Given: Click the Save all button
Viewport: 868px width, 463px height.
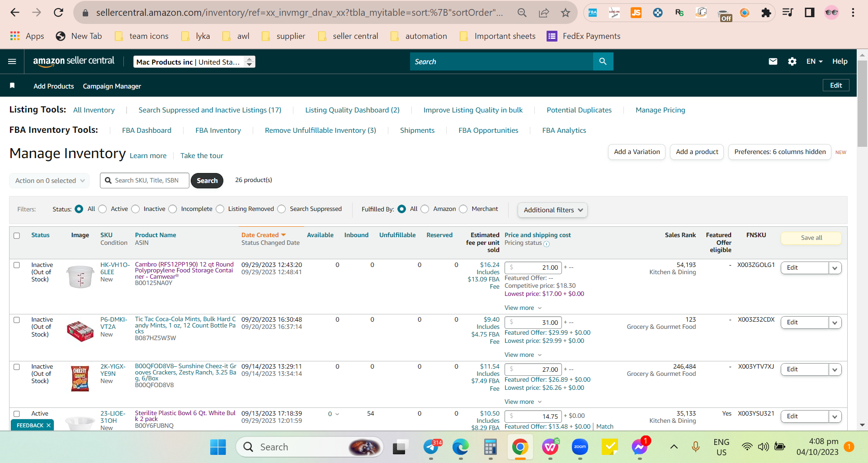Looking at the screenshot, I should point(811,238).
